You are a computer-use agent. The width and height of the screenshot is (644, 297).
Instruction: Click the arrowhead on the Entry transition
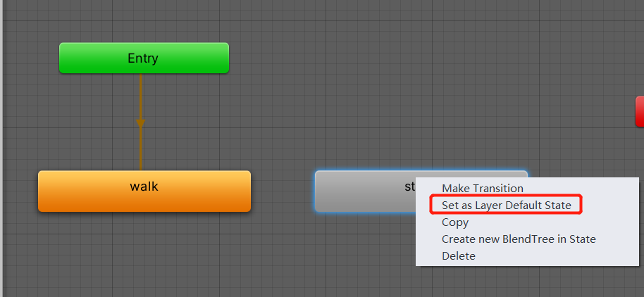pyautogui.click(x=140, y=123)
